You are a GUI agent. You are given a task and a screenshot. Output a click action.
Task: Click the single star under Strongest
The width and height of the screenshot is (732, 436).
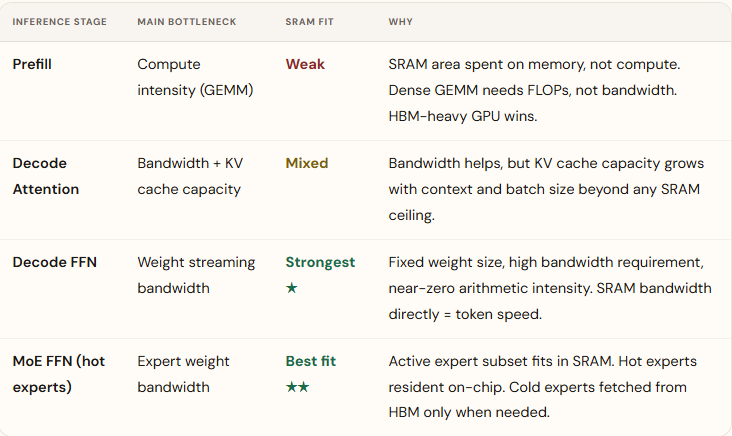click(x=291, y=288)
